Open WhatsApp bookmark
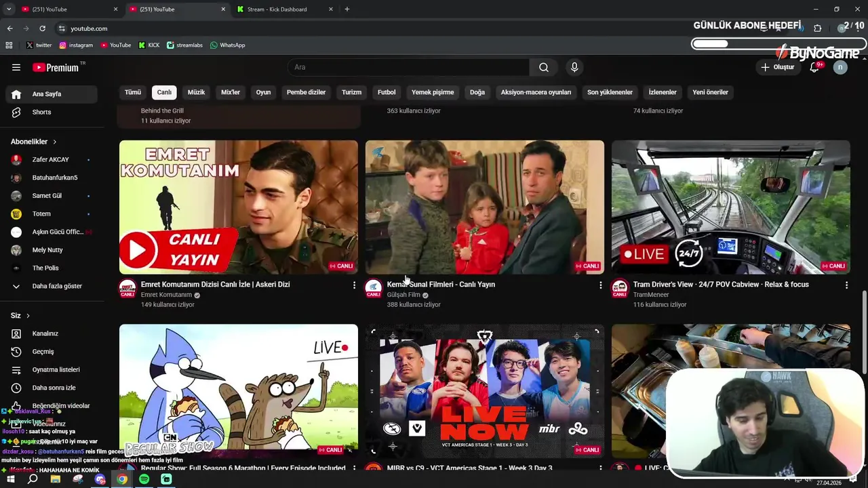Screen dimensions: 868x488 point(227,45)
